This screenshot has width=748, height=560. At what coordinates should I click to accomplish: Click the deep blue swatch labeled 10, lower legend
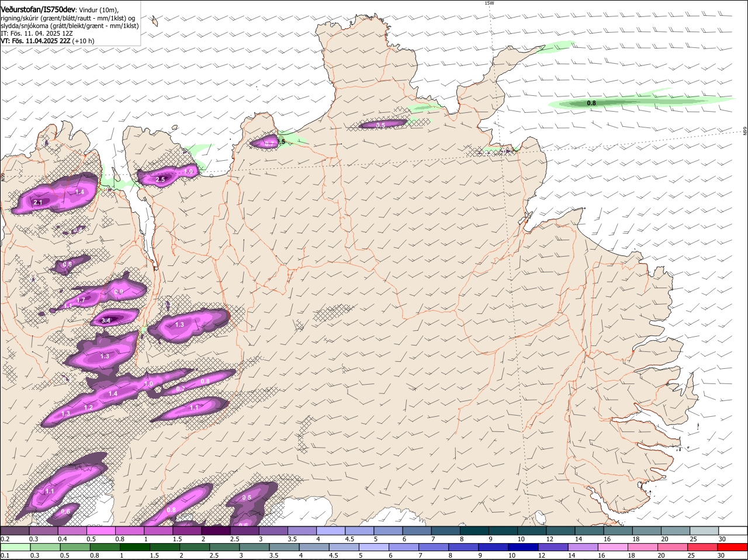(x=523, y=548)
